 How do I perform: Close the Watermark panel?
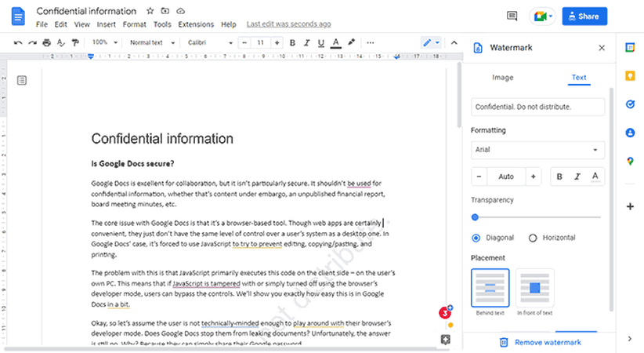602,48
